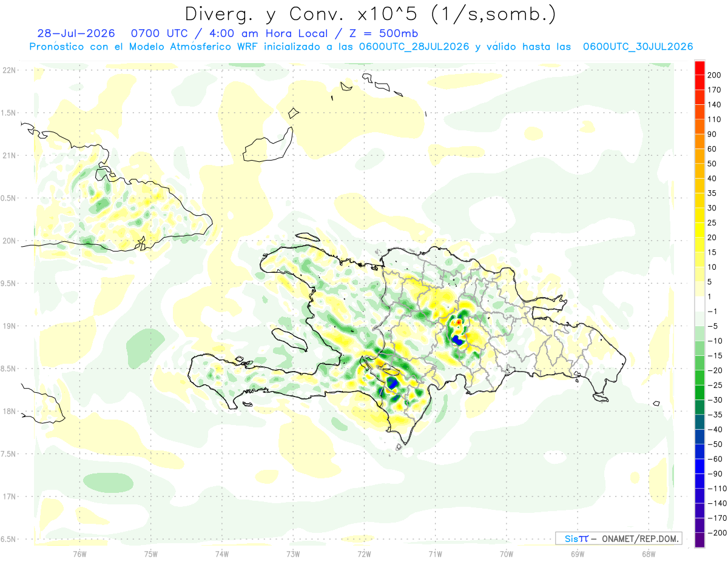Click the legend value "60" on color scale
The height and width of the screenshot is (562, 728).
click(x=713, y=149)
